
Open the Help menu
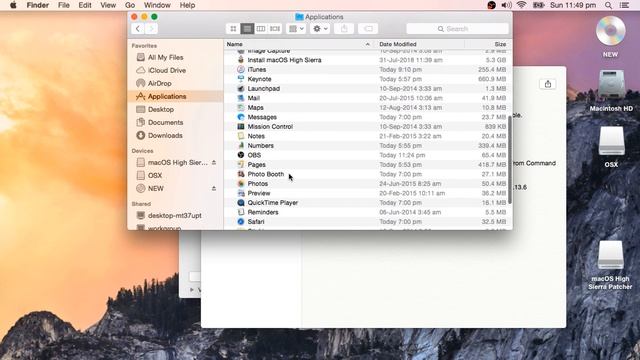coord(187,5)
